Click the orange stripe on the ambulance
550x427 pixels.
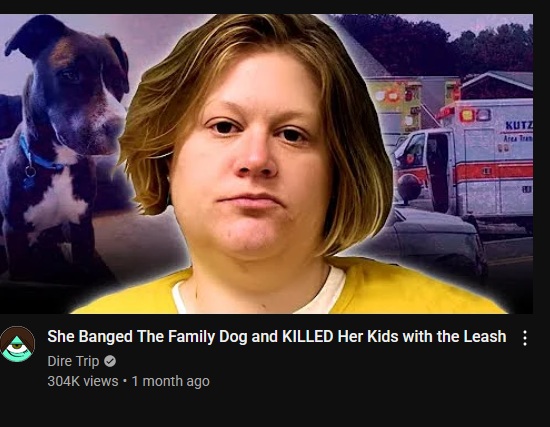[494, 172]
